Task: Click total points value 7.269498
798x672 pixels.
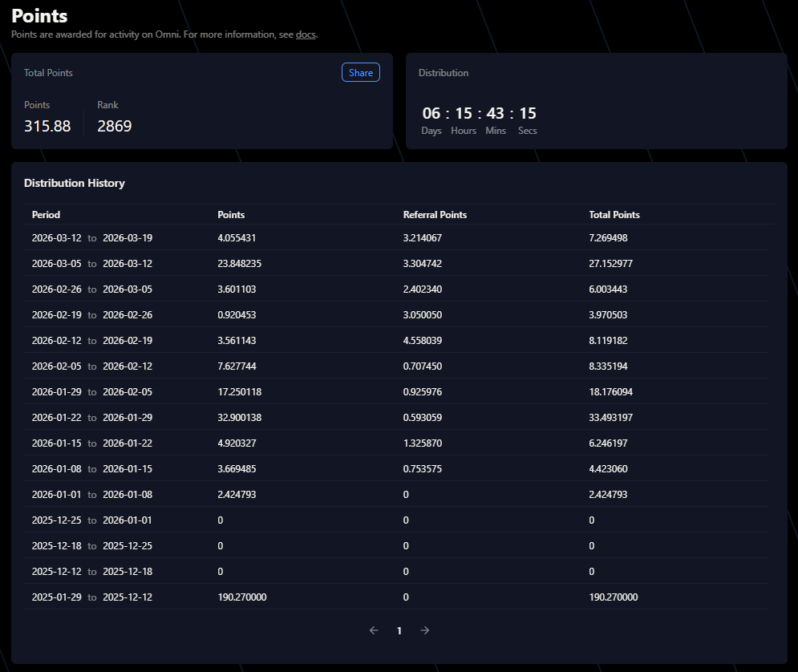Action: pos(608,238)
